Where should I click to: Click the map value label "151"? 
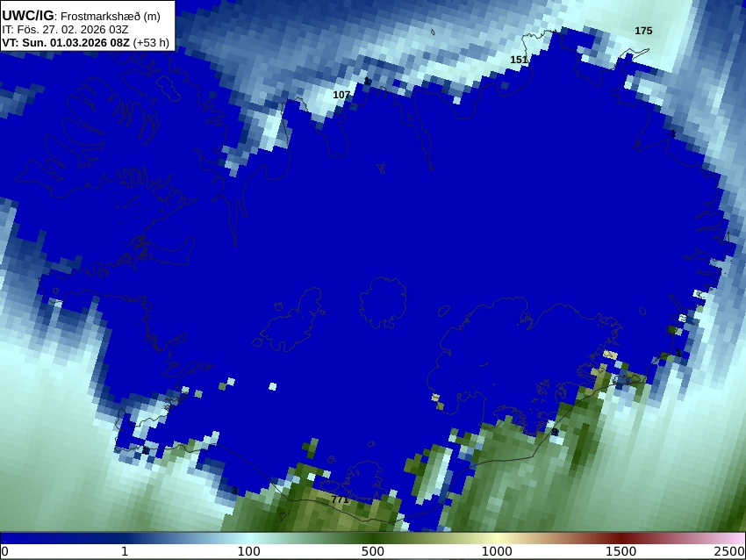[x=519, y=60]
